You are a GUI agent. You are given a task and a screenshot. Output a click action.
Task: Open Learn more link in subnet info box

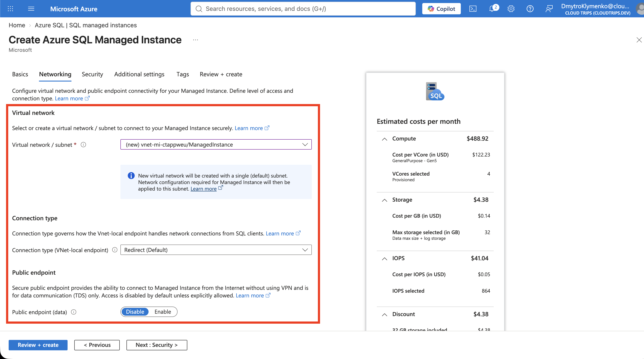[x=204, y=189]
